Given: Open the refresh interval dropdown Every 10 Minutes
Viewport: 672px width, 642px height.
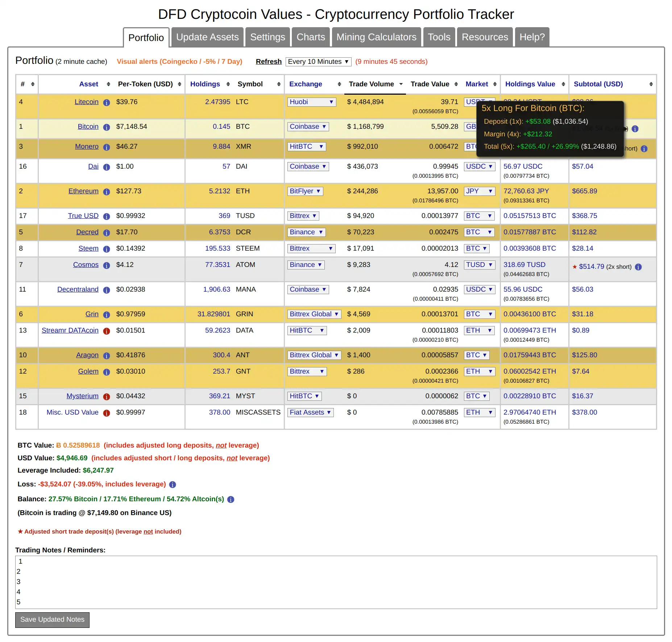Looking at the screenshot, I should [318, 62].
